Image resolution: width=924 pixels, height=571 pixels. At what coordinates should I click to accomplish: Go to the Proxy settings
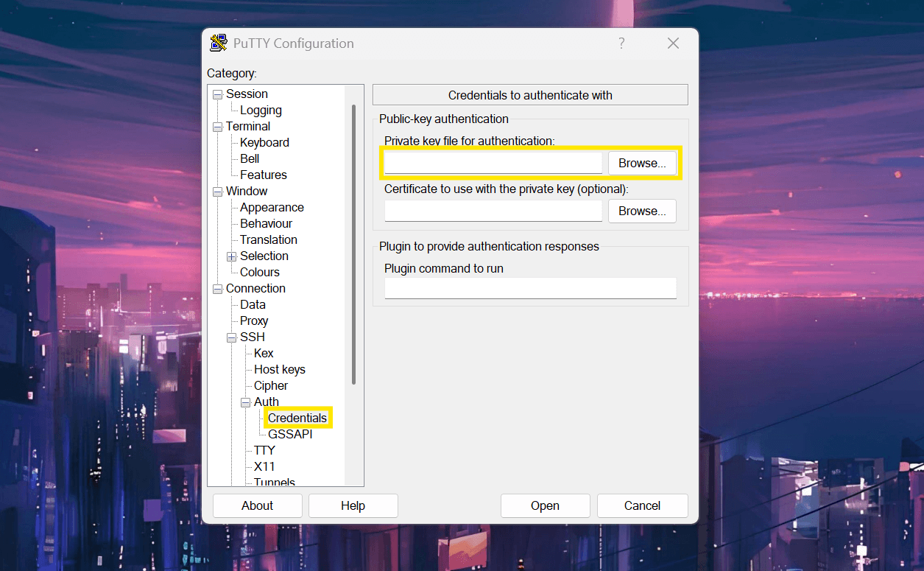[x=254, y=320]
